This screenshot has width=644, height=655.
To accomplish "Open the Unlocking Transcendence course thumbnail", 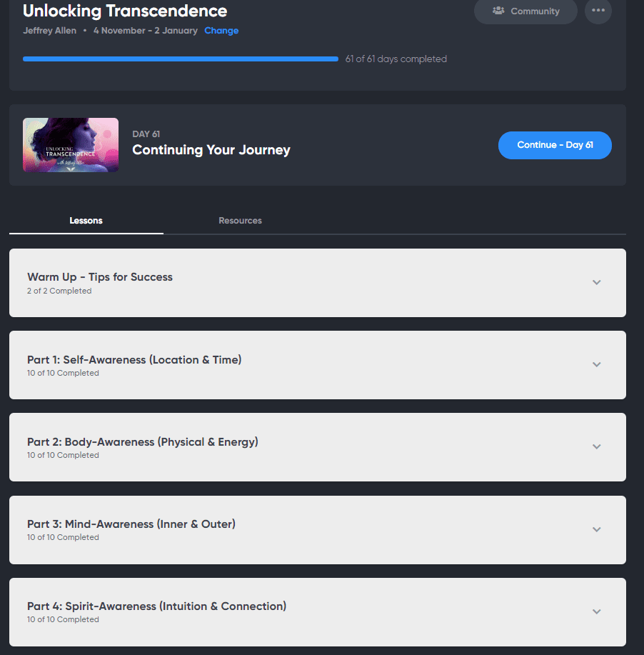I will tap(71, 145).
